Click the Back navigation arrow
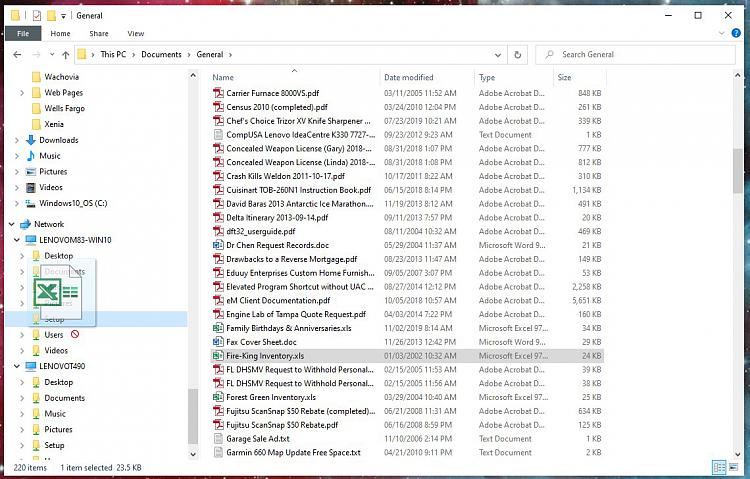 (13, 55)
